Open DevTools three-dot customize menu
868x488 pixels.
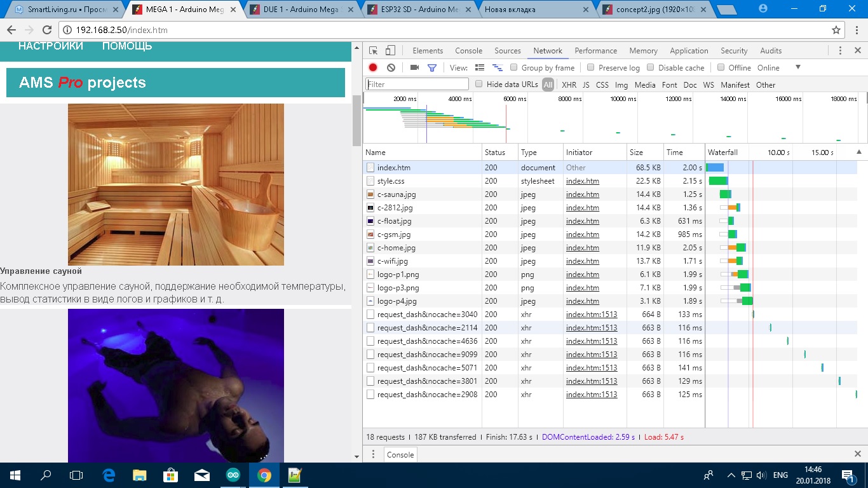point(840,51)
